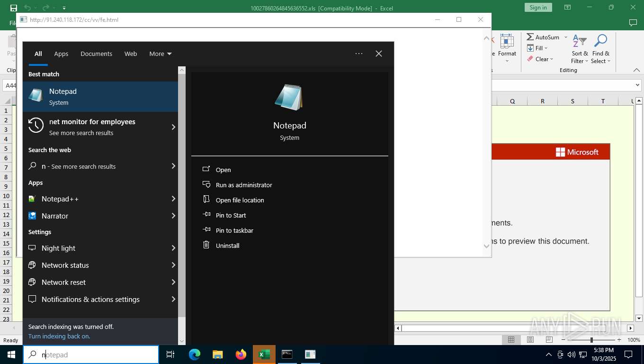The height and width of the screenshot is (364, 644).
Task: Click Excel Sign in button
Action: click(538, 8)
